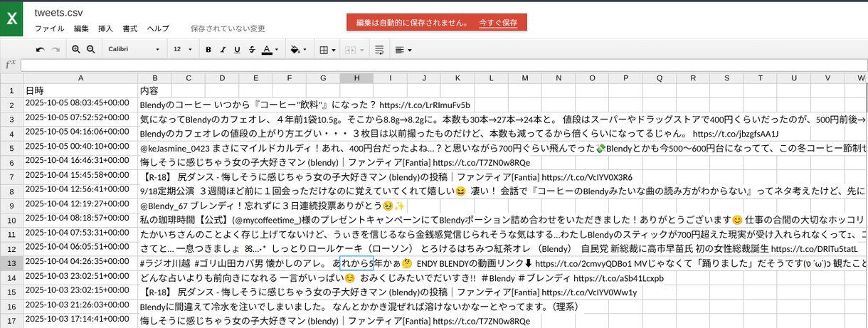Viewport: 868px width, 328px height.
Task: Select cell 2025-10-05 08:03:45+00:00
Action: (80, 104)
